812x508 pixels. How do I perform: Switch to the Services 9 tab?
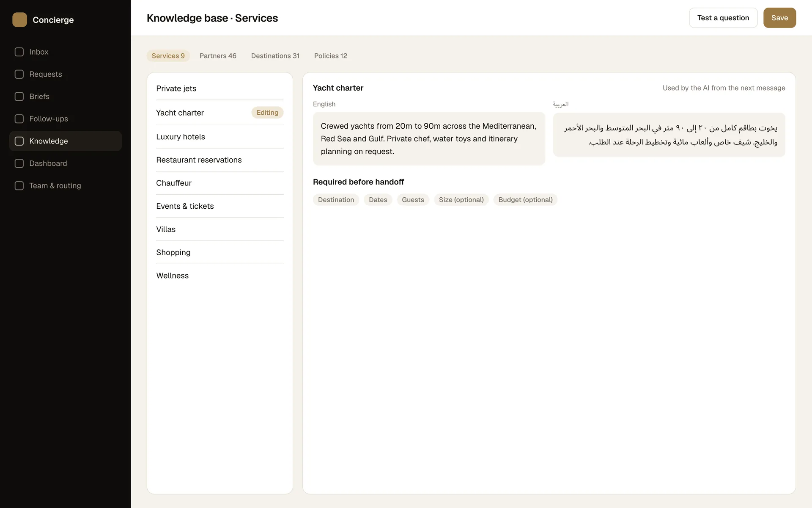(168, 56)
